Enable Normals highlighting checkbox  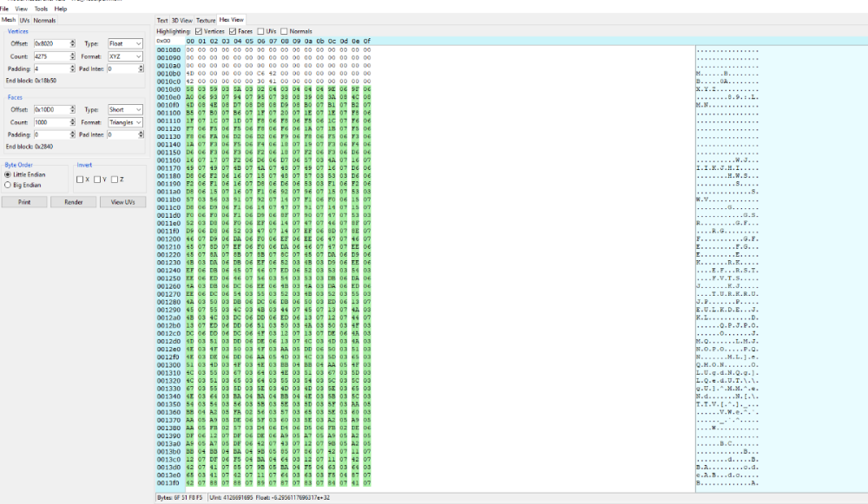click(x=284, y=31)
